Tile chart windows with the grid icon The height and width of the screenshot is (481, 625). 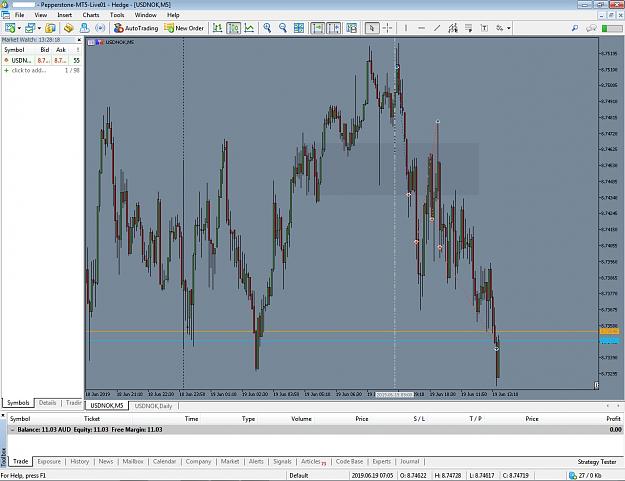pyautogui.click(x=299, y=28)
